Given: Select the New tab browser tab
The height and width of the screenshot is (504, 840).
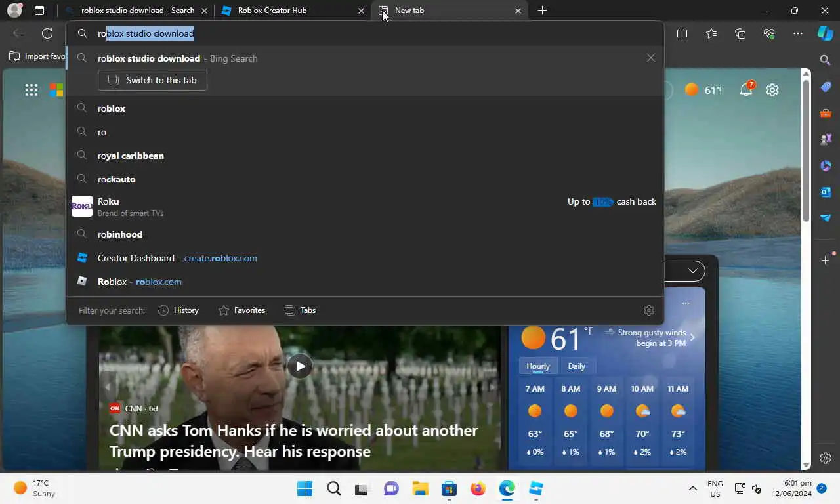Looking at the screenshot, I should tap(450, 10).
